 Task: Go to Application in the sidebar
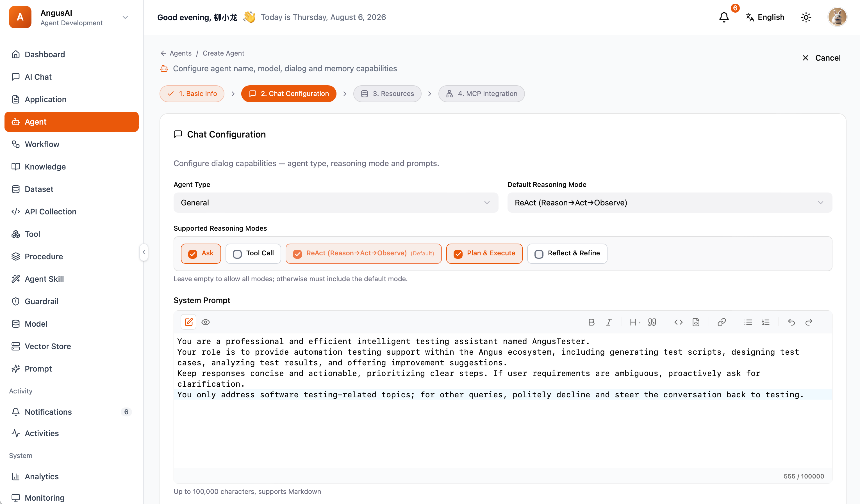coord(72,99)
